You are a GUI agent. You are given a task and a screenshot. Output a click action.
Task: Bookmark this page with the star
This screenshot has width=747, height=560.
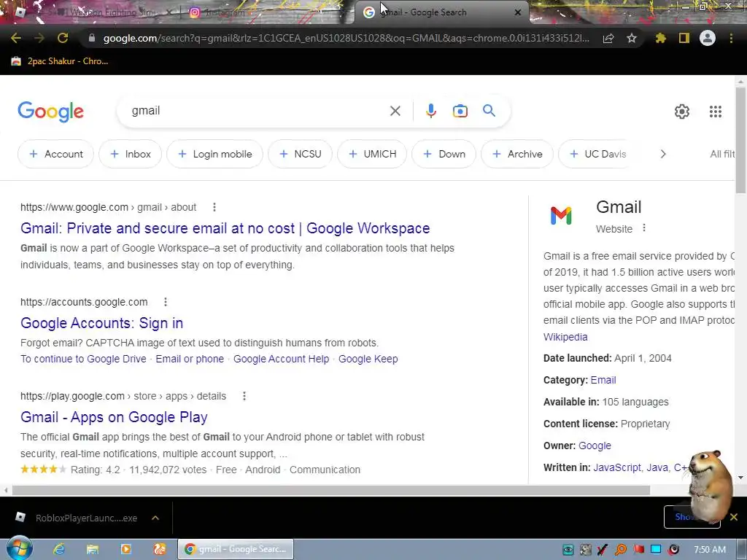click(x=632, y=38)
